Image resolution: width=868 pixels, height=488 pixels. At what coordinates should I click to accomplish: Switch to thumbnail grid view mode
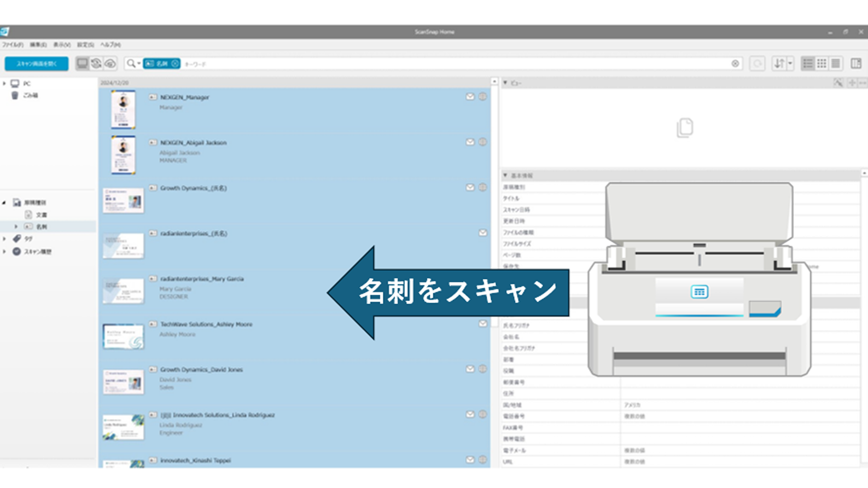coord(822,63)
